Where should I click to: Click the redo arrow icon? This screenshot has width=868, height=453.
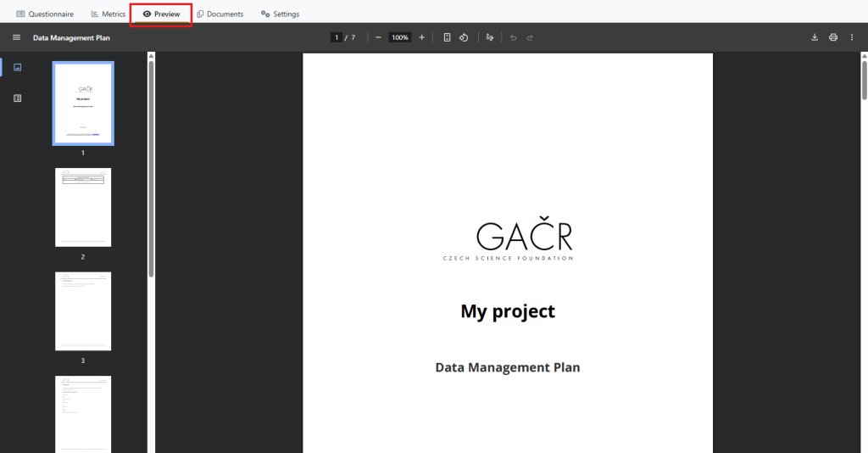530,37
